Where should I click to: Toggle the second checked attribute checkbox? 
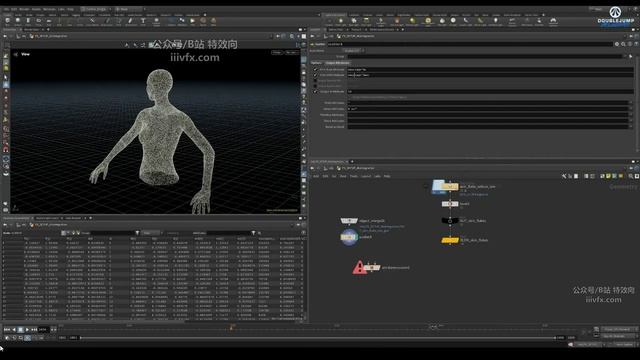click(x=315, y=75)
